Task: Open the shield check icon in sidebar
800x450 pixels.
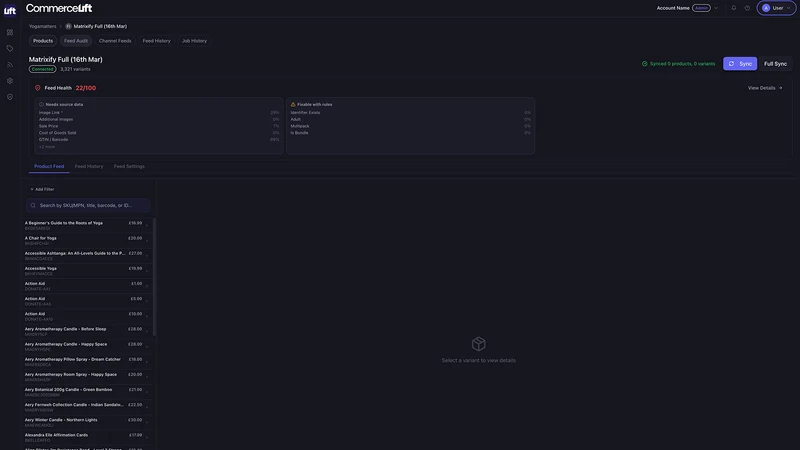Action: tap(10, 97)
